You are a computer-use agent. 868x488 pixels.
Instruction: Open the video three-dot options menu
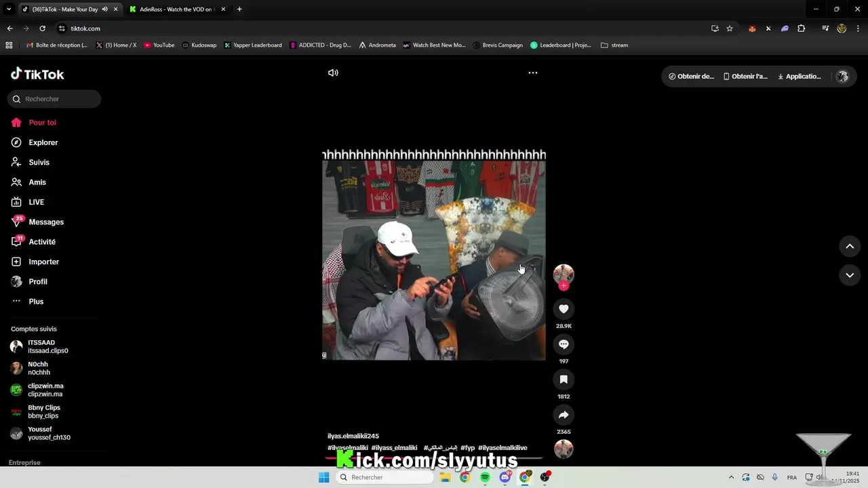pyautogui.click(x=533, y=73)
